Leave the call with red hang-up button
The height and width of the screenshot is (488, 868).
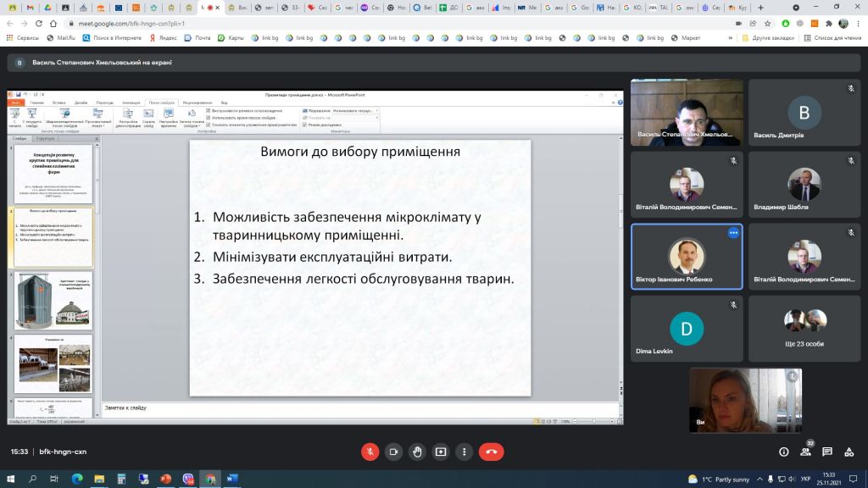click(491, 452)
